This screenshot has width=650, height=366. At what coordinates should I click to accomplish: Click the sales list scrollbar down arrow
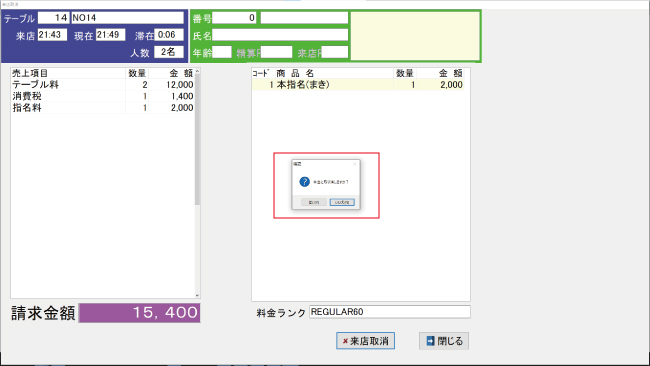pyautogui.click(x=197, y=295)
